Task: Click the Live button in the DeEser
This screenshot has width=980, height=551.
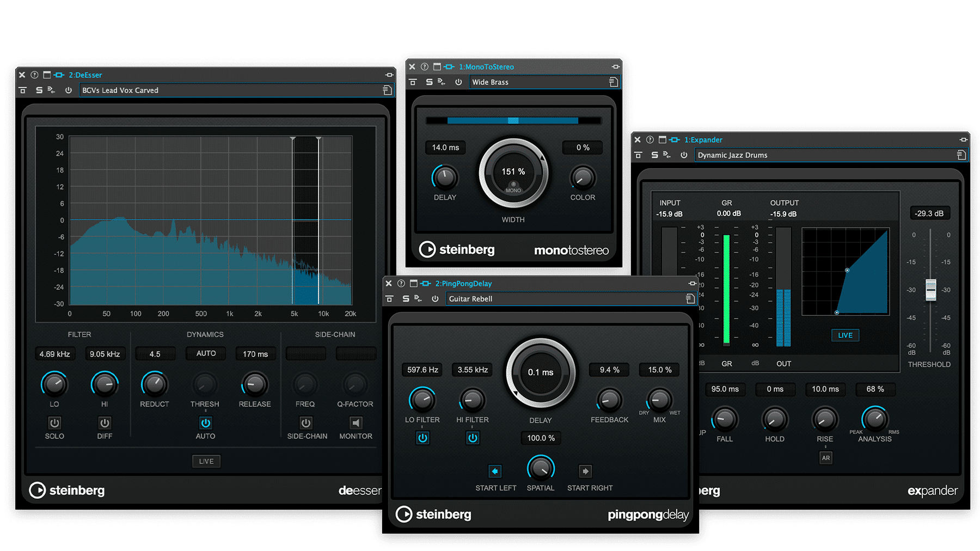Action: tap(206, 461)
